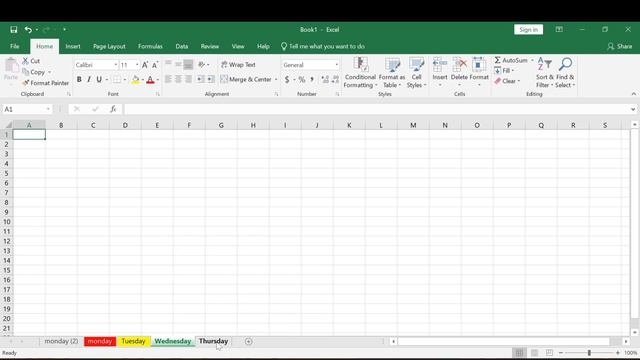This screenshot has width=640, height=360.
Task: Click the AutoSum sigma button
Action: click(x=511, y=60)
